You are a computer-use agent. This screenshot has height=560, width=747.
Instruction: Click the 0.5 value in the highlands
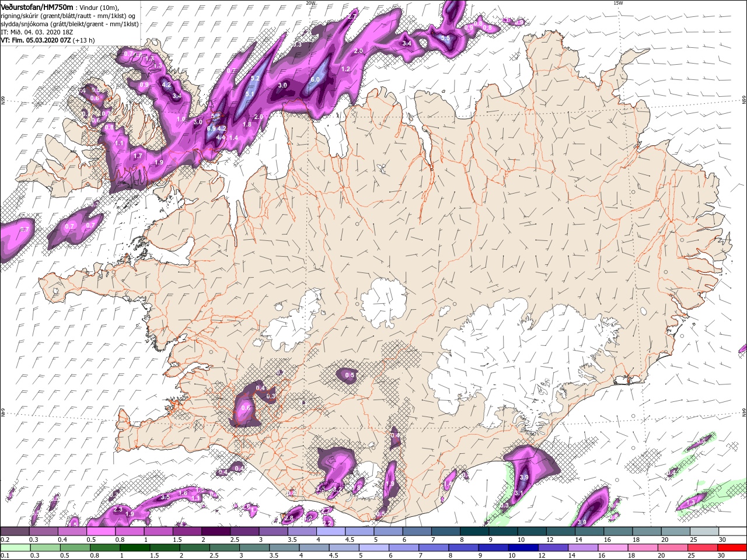[x=350, y=375]
